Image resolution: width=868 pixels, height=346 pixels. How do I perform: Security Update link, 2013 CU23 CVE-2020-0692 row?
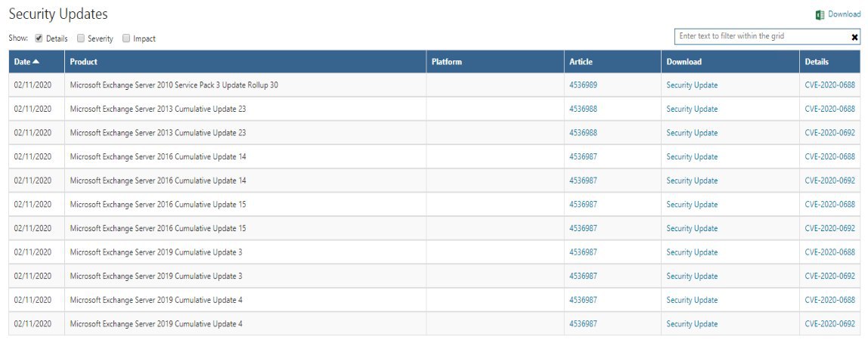(692, 133)
